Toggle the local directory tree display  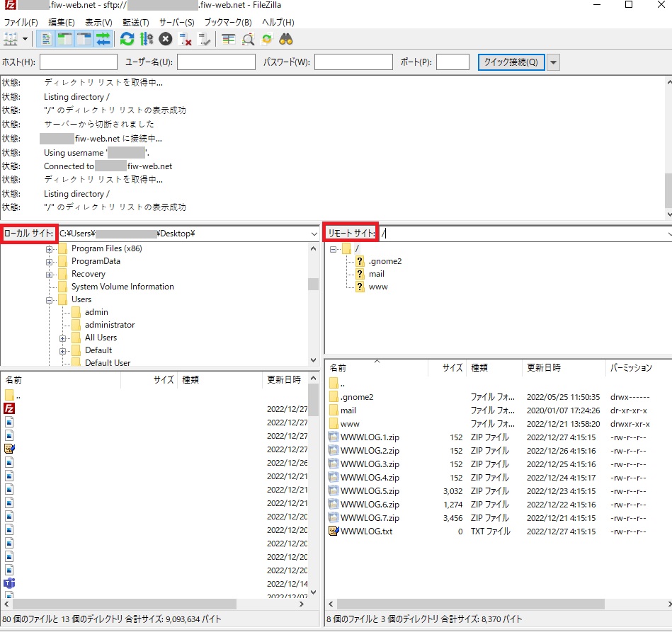(x=65, y=40)
